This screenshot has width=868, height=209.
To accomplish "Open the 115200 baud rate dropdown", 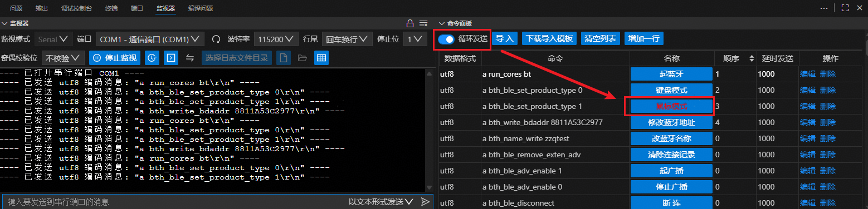I will pos(276,39).
